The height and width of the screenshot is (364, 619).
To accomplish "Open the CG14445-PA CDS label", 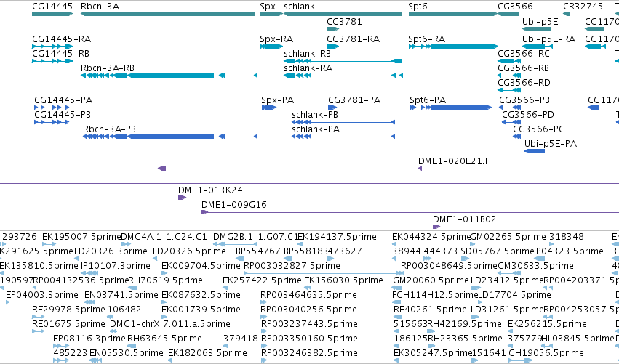I will (x=63, y=100).
